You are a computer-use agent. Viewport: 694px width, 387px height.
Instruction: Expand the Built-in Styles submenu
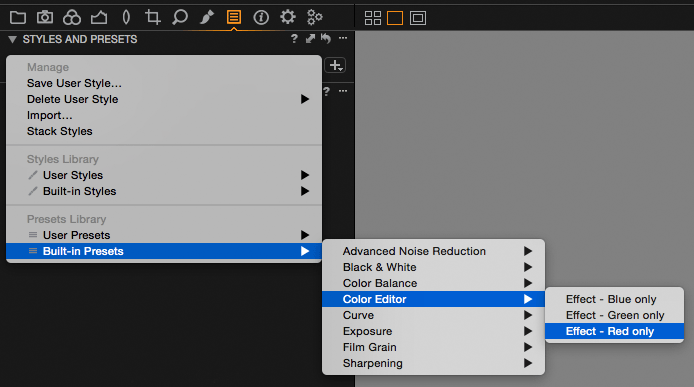tap(164, 191)
